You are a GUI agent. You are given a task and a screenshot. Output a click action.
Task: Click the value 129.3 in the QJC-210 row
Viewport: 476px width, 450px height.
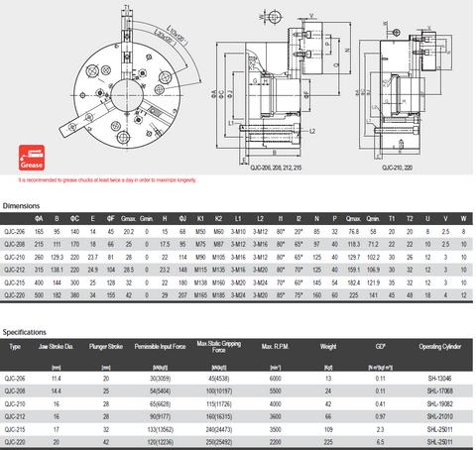pyautogui.click(x=57, y=257)
